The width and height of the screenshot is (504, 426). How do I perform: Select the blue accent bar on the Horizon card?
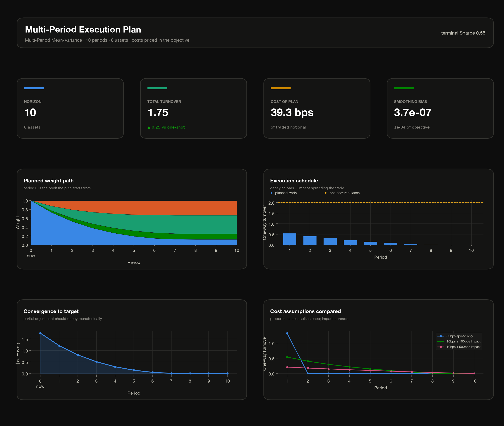click(x=34, y=88)
